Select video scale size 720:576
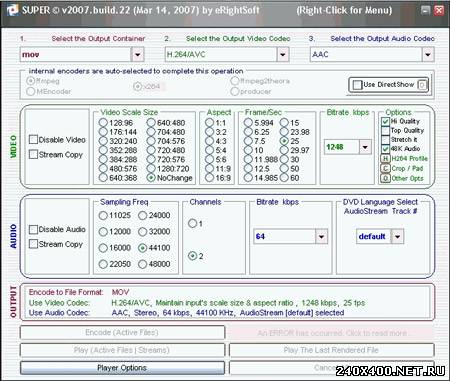This screenshot has width=450, height=381. (151, 159)
